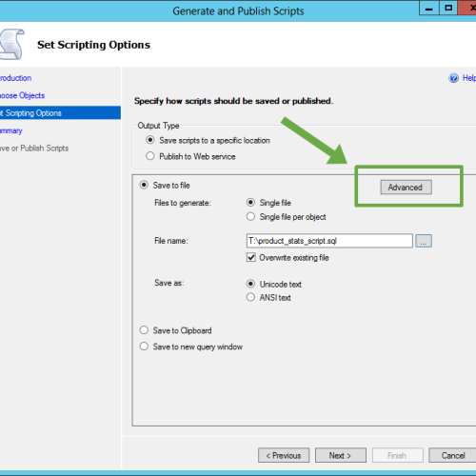This screenshot has height=476, width=476.
Task: Go to the Summary wizard step
Action: 11,130
